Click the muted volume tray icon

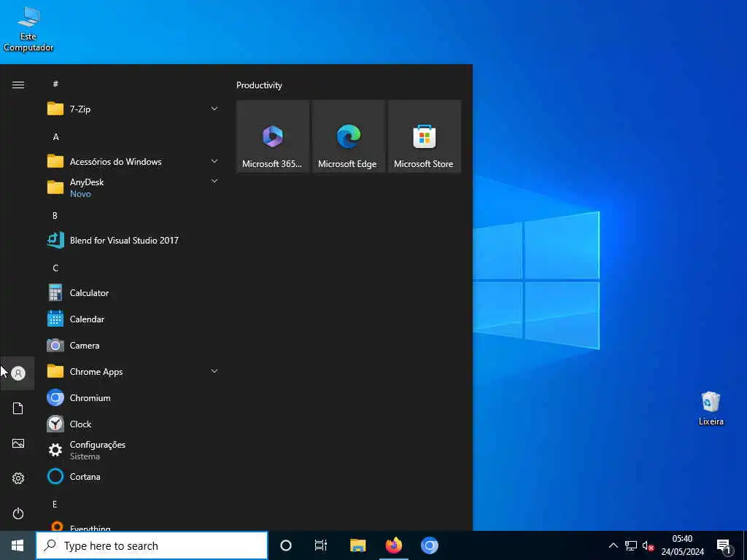(648, 545)
